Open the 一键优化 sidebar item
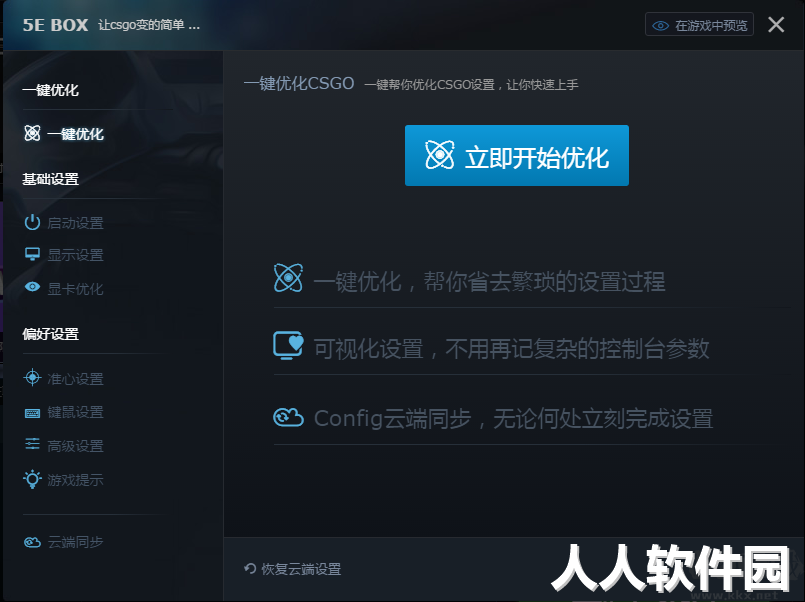The width and height of the screenshot is (805, 602). click(x=64, y=134)
